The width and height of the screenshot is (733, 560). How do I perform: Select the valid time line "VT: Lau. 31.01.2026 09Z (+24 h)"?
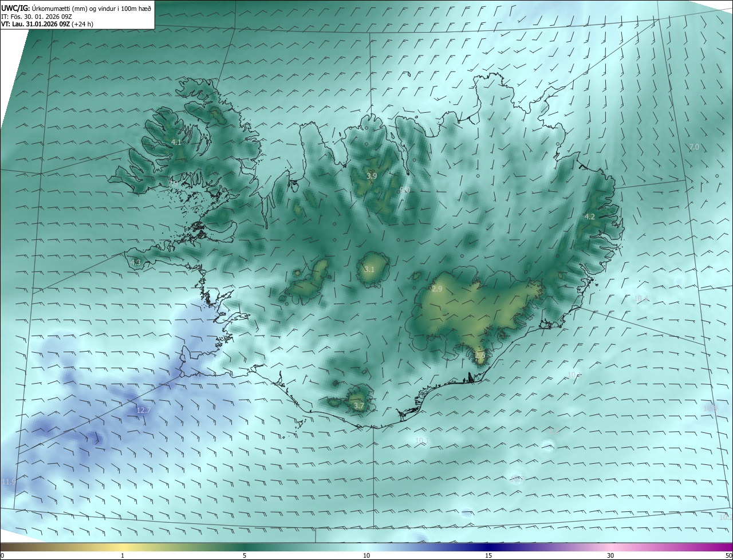(48, 24)
